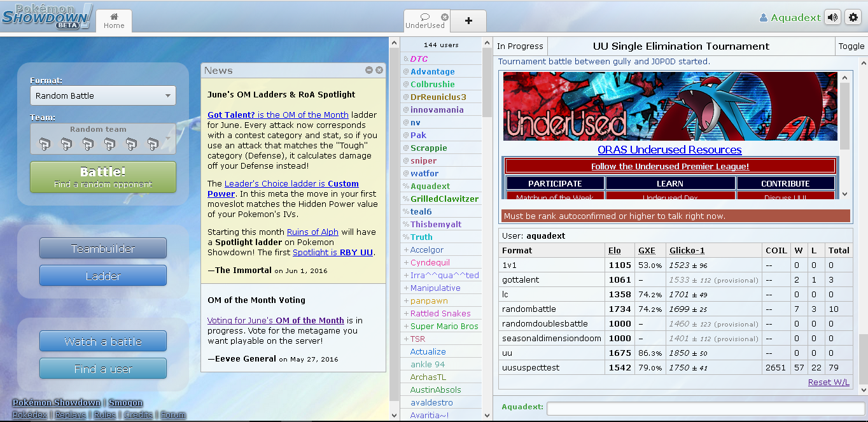Image resolution: width=868 pixels, height=422 pixels.
Task: Click the chat message input field
Action: 700,408
